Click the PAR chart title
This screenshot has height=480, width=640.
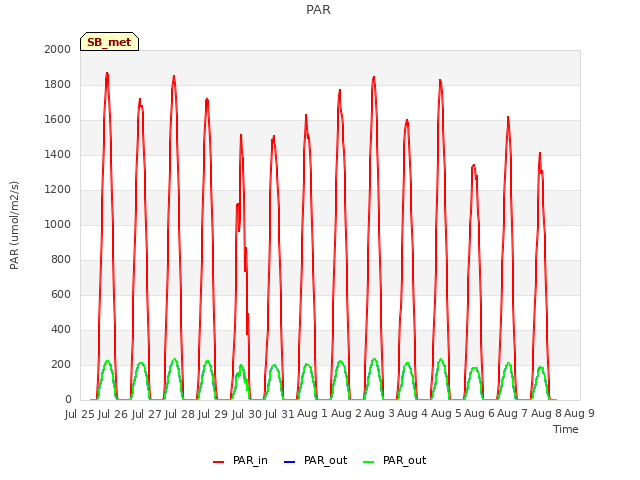pyautogui.click(x=318, y=9)
